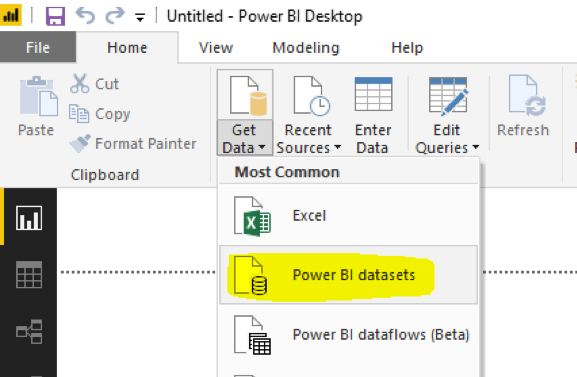Click the Power BI logo icon
The image size is (577, 377).
(x=11, y=15)
